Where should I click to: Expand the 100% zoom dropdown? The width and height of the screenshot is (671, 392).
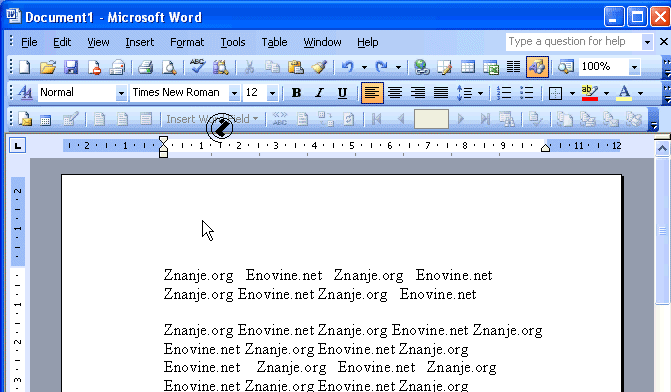[x=634, y=67]
